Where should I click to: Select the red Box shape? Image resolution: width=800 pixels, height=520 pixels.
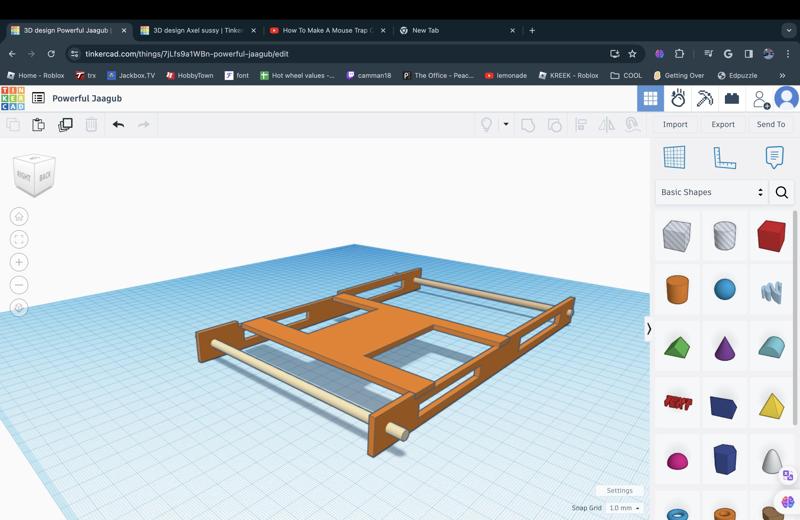pyautogui.click(x=771, y=236)
